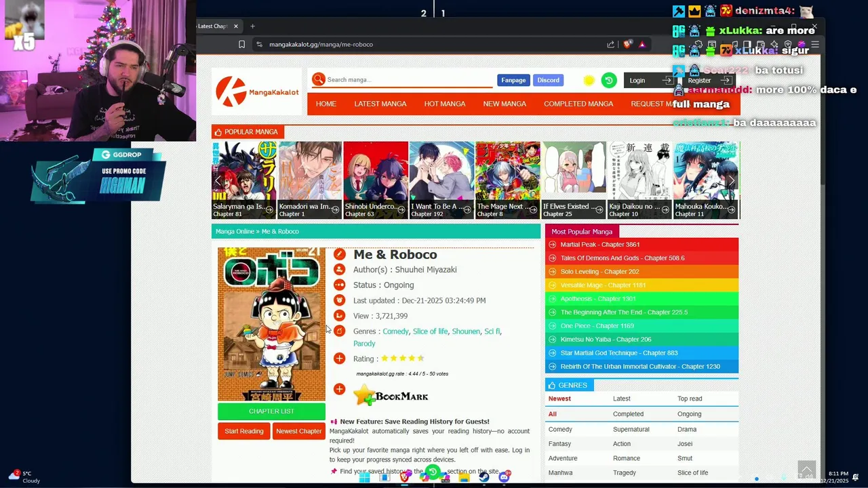Click the Newest Chapter button
The image size is (868, 488).
[299, 431]
